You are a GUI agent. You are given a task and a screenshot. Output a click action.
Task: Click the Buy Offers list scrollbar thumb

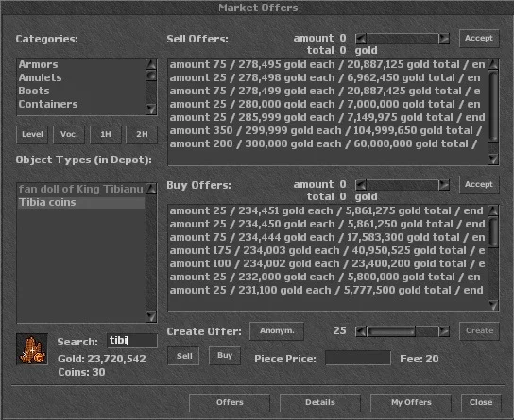[493, 232]
